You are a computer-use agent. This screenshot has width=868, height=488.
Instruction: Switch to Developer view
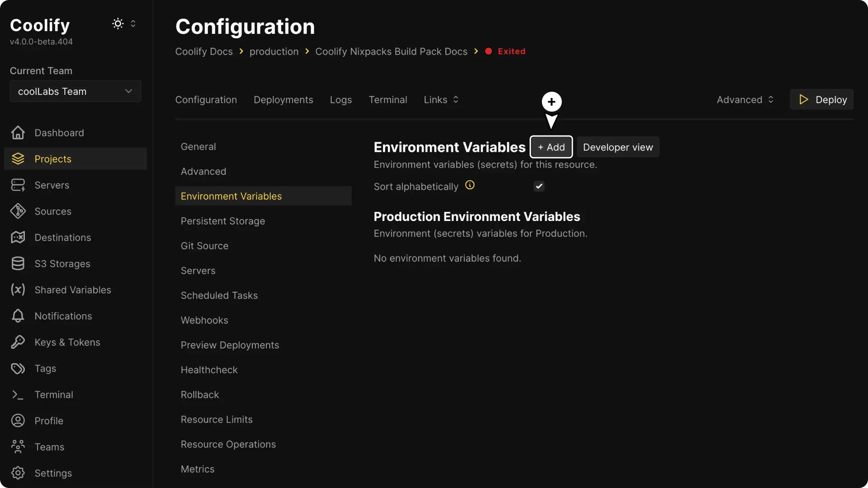coord(618,147)
